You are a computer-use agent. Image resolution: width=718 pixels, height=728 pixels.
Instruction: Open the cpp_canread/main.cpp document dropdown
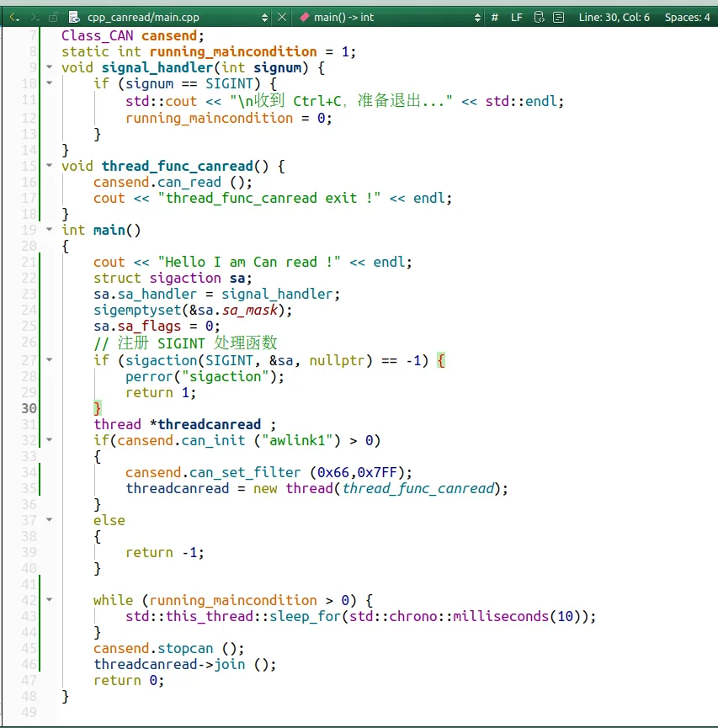(x=264, y=18)
